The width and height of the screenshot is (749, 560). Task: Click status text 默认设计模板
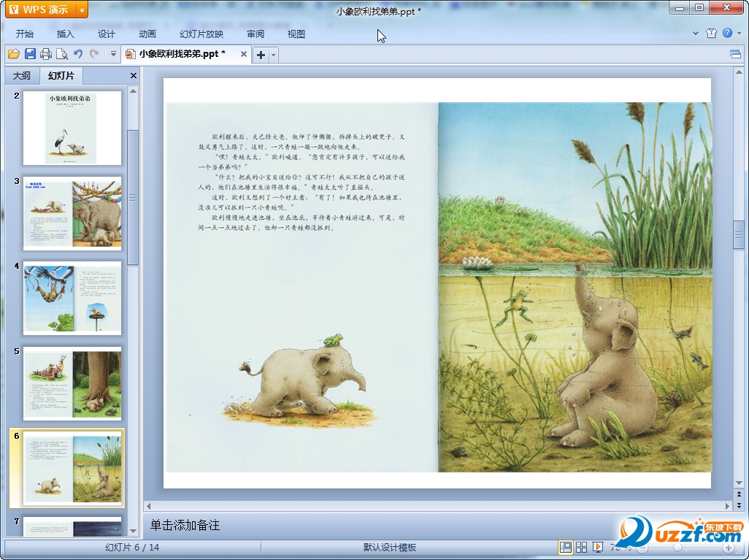390,547
